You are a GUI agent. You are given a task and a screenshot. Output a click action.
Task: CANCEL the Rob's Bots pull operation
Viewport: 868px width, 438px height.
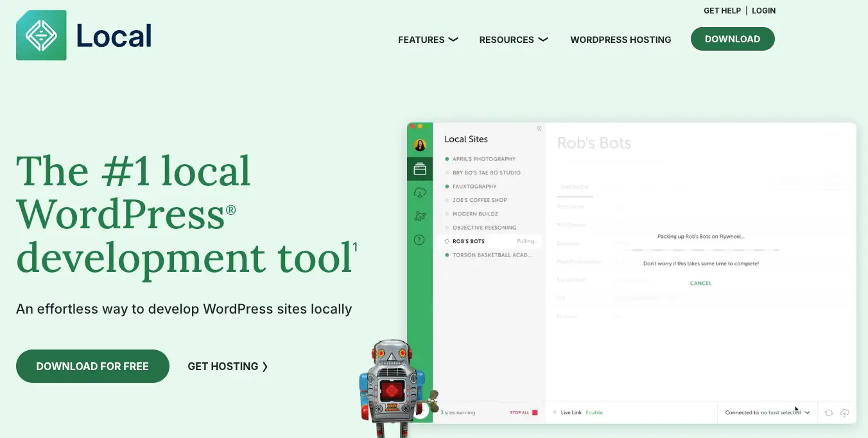coord(700,283)
